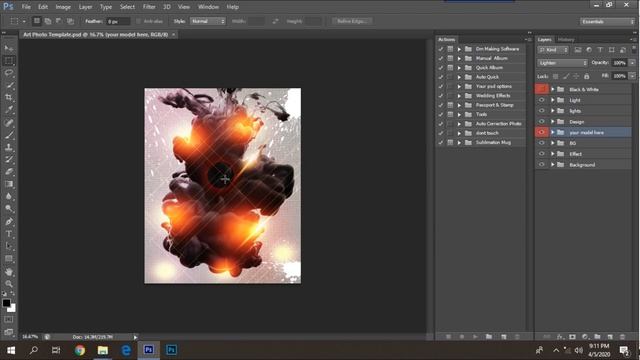This screenshot has height=360, width=640.
Task: Hide the Effect layer group
Action: tap(542, 154)
